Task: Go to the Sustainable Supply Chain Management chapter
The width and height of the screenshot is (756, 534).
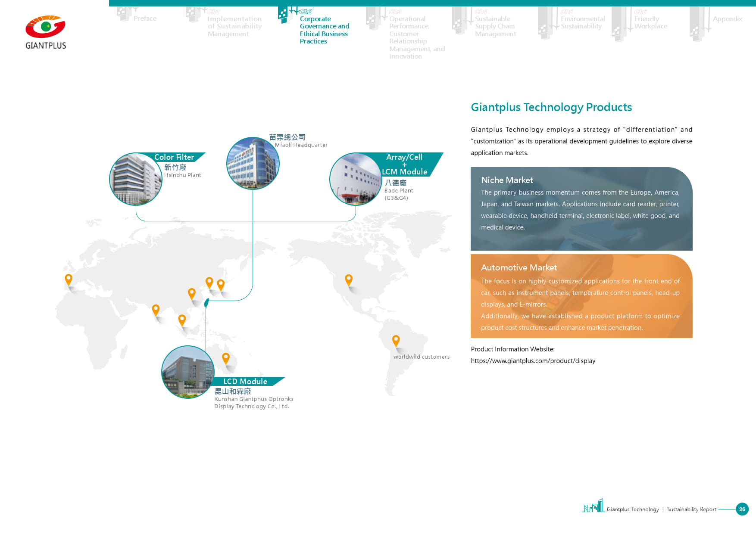Action: point(495,26)
